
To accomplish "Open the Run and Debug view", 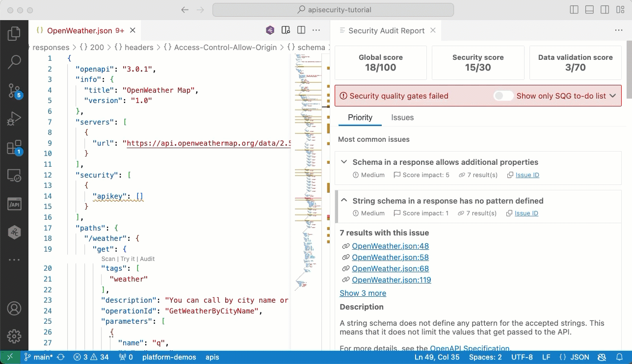I will [x=14, y=119].
